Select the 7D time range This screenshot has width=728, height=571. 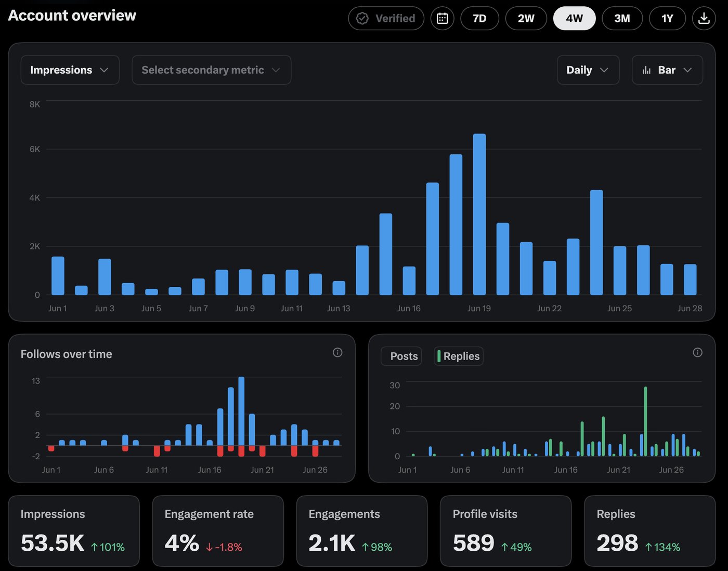(x=479, y=18)
